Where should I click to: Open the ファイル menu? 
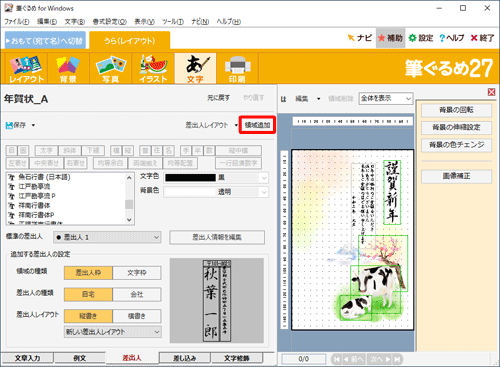[x=17, y=22]
